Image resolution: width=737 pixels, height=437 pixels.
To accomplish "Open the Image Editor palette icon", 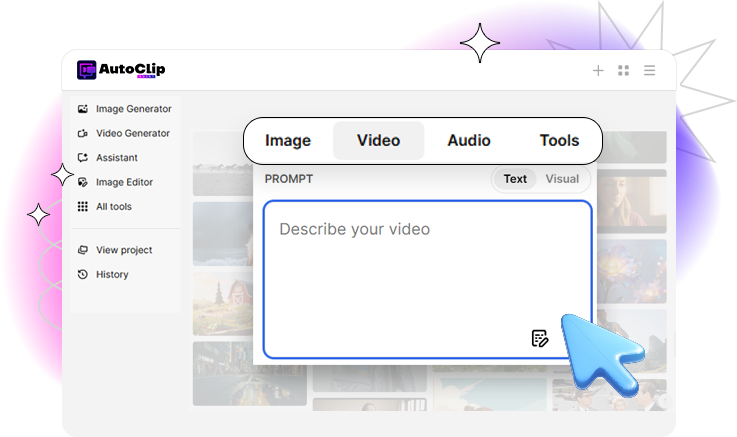I will point(83,182).
